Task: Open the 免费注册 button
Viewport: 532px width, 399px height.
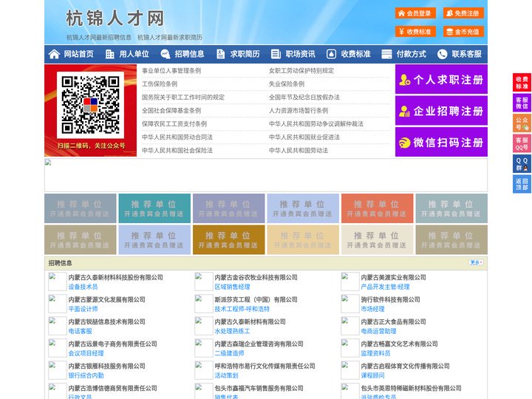Action: (x=463, y=13)
